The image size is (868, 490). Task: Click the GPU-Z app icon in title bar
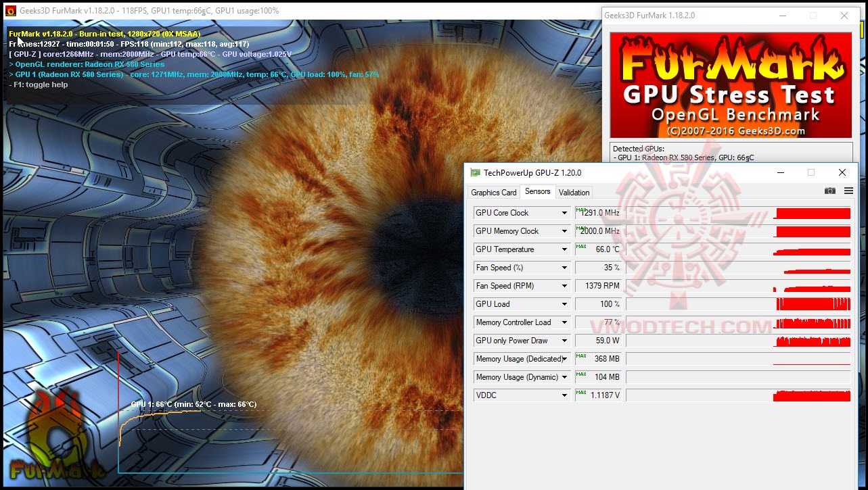[476, 173]
